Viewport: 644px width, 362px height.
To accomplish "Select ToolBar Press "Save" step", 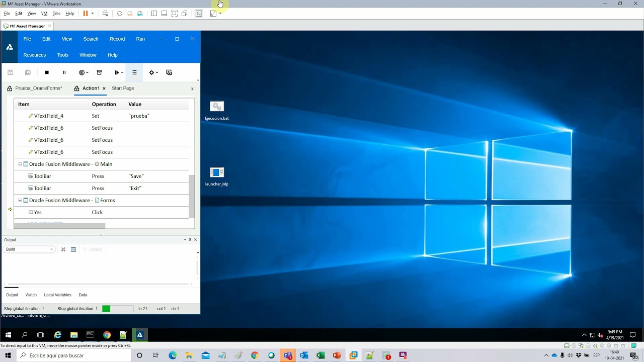I will click(101, 176).
